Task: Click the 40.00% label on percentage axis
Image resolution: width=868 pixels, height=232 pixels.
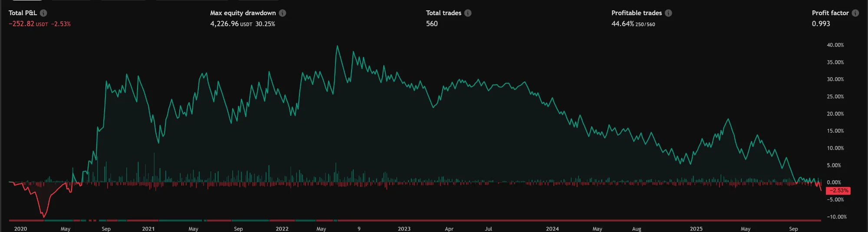Action: [x=835, y=45]
